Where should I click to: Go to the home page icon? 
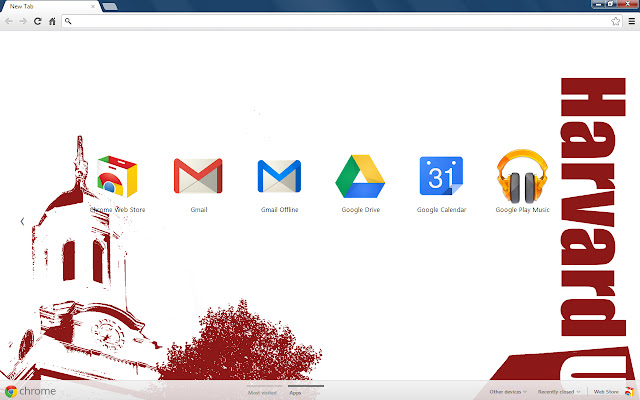(x=52, y=21)
